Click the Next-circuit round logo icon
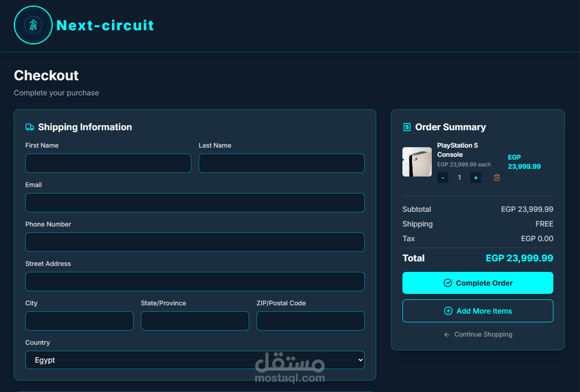The width and height of the screenshot is (580, 392). point(33,25)
